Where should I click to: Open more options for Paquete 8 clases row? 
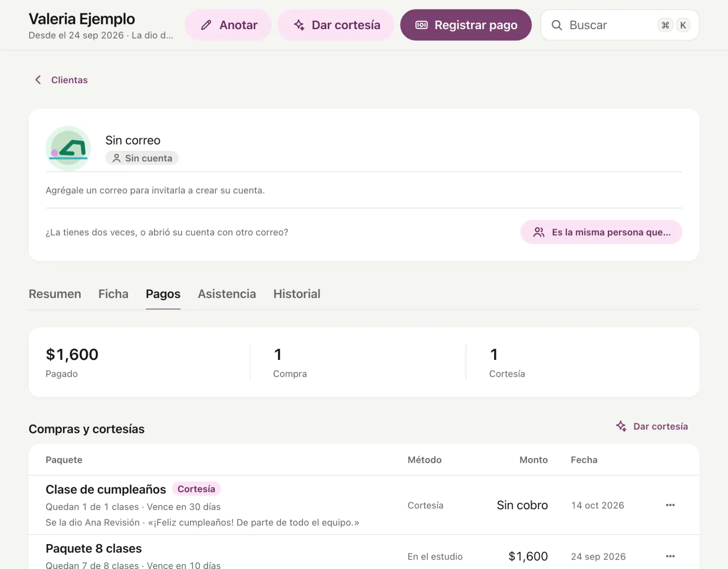pos(670,557)
